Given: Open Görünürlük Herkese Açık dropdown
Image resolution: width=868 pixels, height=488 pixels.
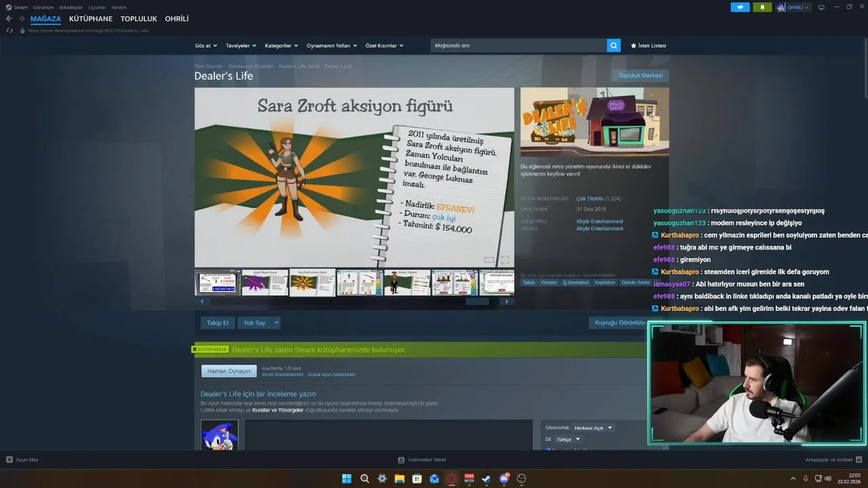Looking at the screenshot, I should pyautogui.click(x=593, y=428).
